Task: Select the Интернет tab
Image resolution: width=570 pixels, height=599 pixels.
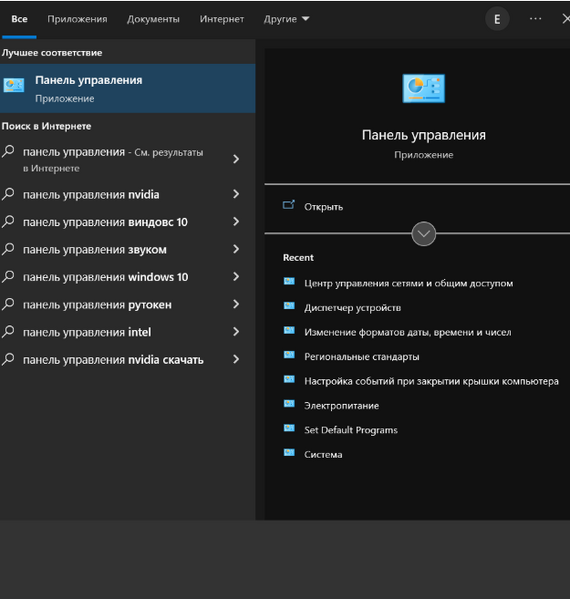Action: (222, 19)
